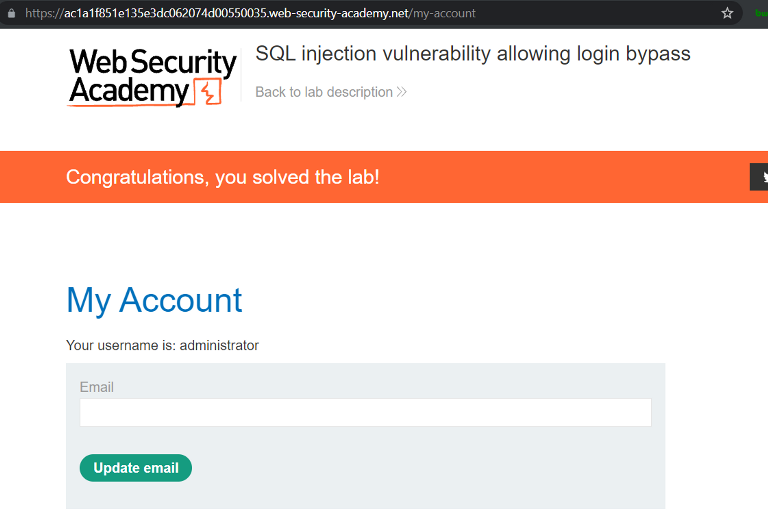Screen dimensions: 768x532
Task: Bookmark this page with the star icon
Action: click(x=727, y=13)
